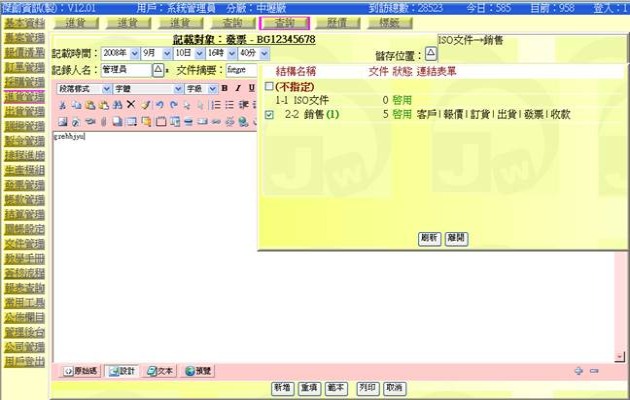Click the Cut scissors icon
630x400 pixels.
click(63, 105)
